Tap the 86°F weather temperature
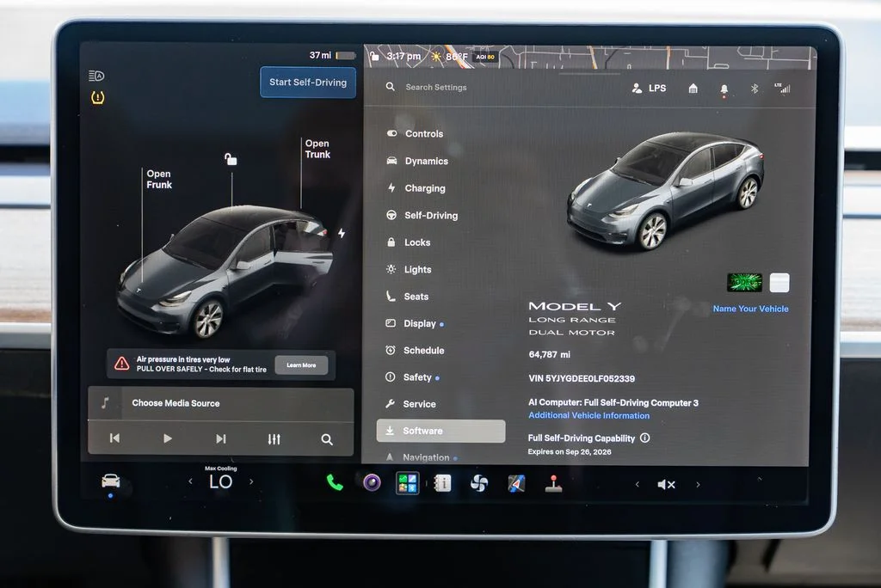Viewport: 881px width, 588px height. pyautogui.click(x=456, y=57)
